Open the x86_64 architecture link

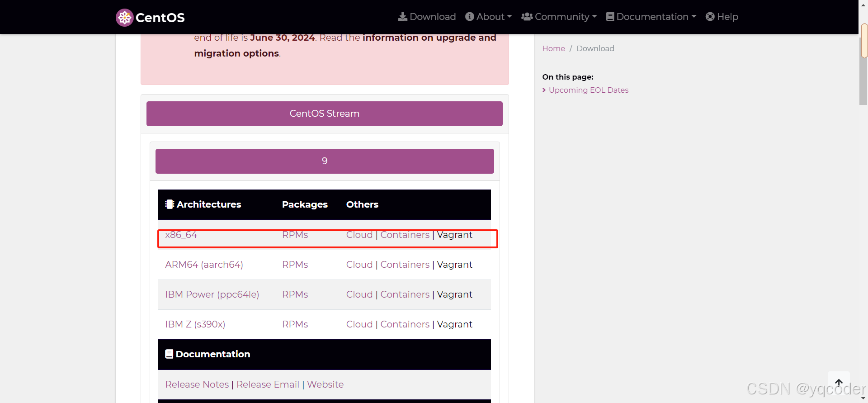(181, 235)
